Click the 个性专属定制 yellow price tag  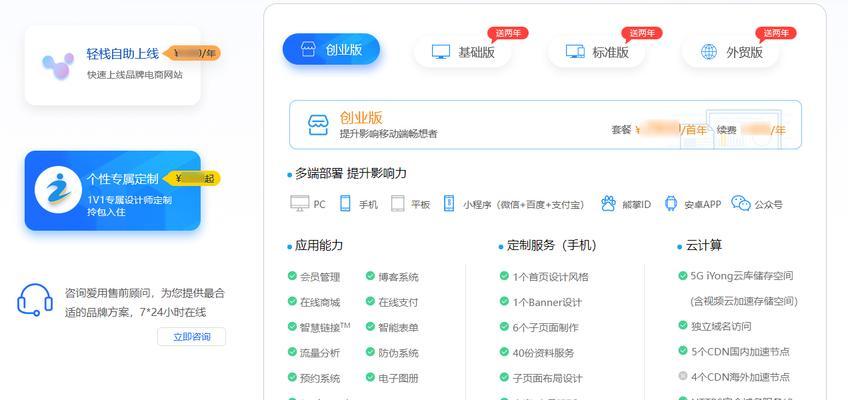point(192,178)
